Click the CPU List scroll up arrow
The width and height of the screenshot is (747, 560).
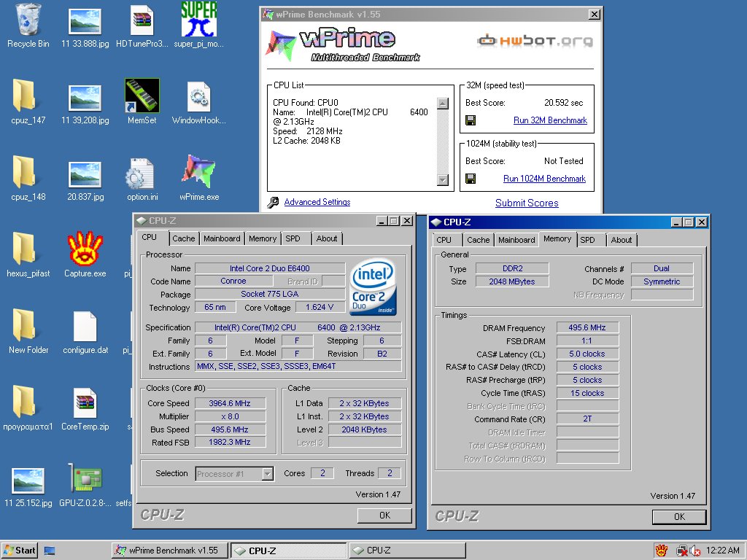coord(443,104)
